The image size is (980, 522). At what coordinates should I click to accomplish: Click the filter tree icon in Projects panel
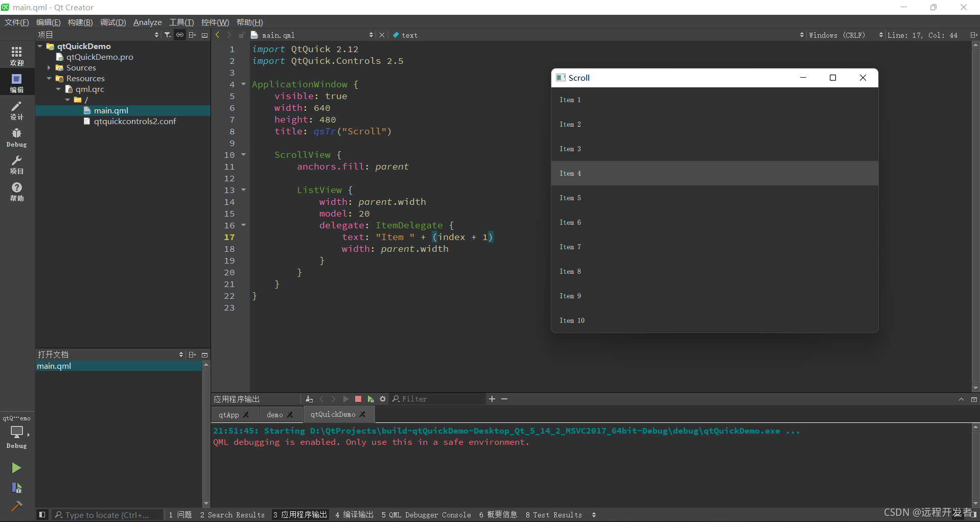(x=168, y=35)
